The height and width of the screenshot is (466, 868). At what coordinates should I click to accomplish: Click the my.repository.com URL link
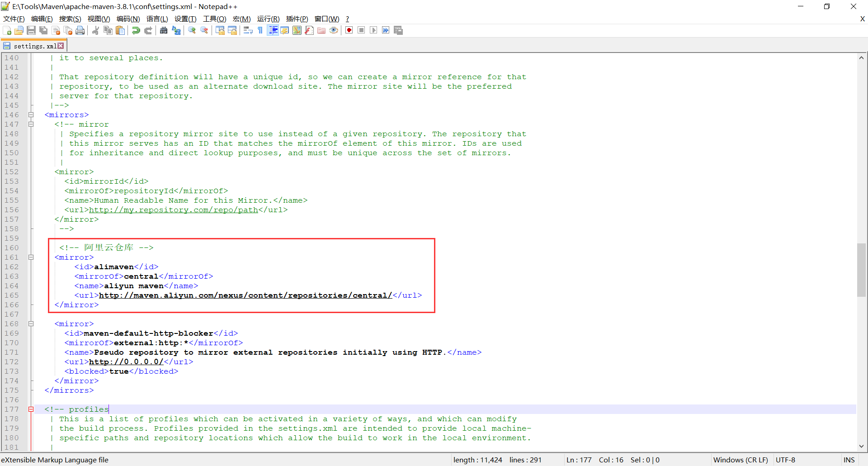(174, 210)
